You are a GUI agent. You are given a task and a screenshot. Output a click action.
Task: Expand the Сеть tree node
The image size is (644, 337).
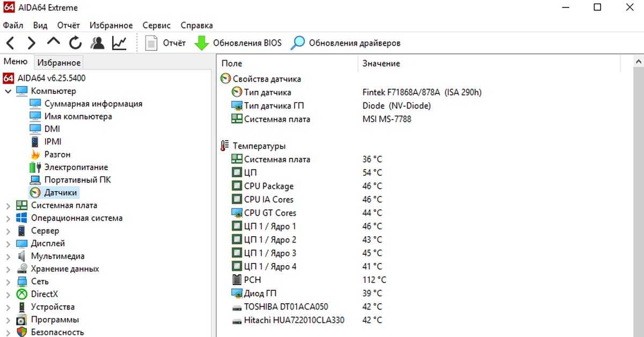coord(8,282)
